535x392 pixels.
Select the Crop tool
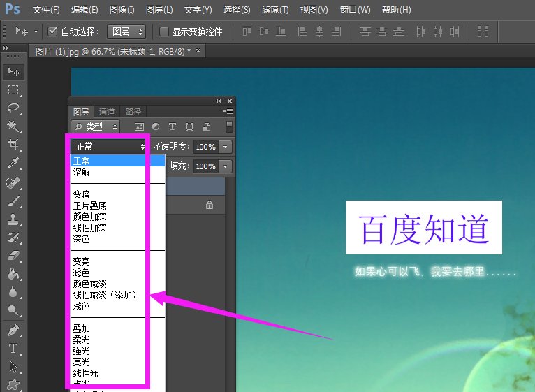[13, 145]
